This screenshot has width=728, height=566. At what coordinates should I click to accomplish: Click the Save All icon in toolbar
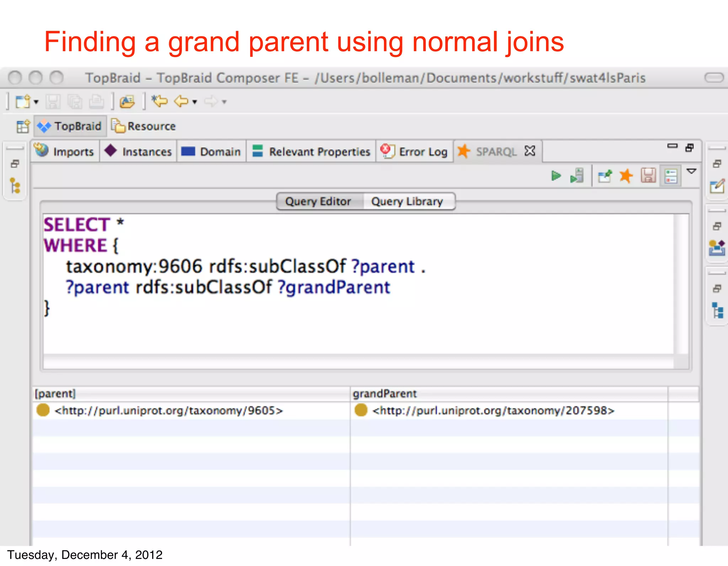75,102
